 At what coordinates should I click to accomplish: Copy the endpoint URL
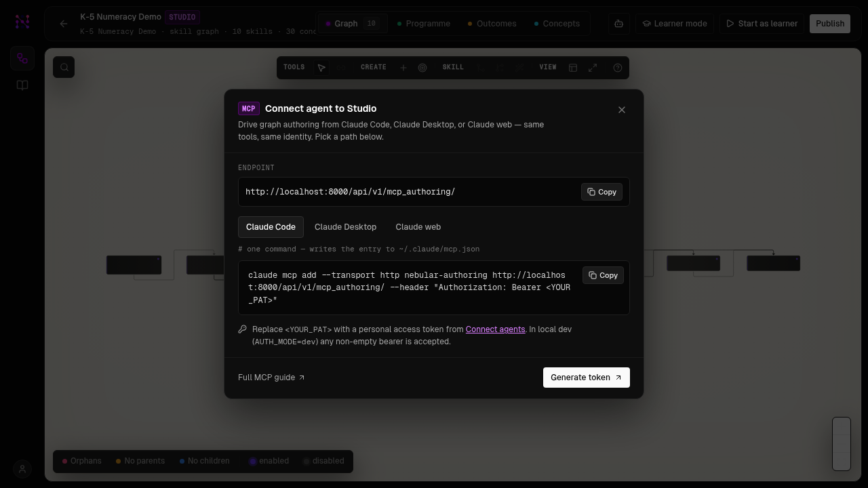coord(601,192)
